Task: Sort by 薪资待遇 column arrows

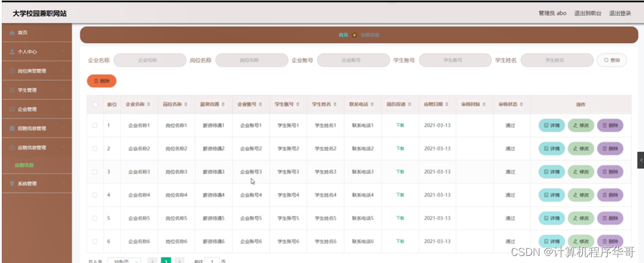Action: (223, 104)
